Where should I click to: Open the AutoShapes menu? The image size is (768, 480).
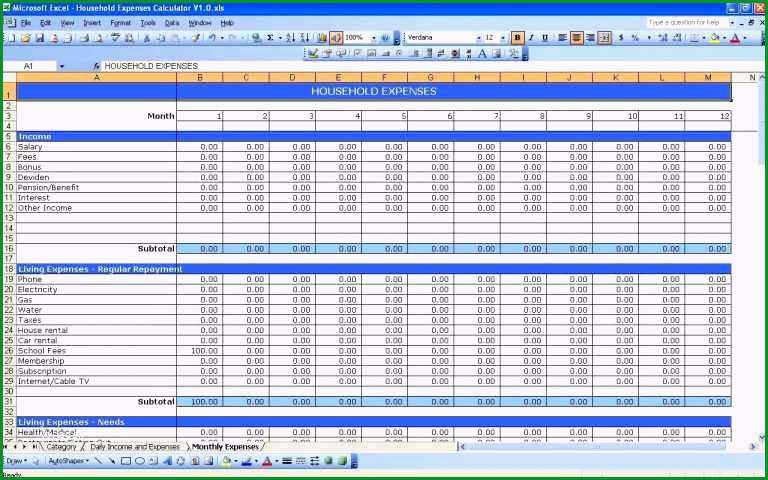pos(69,461)
